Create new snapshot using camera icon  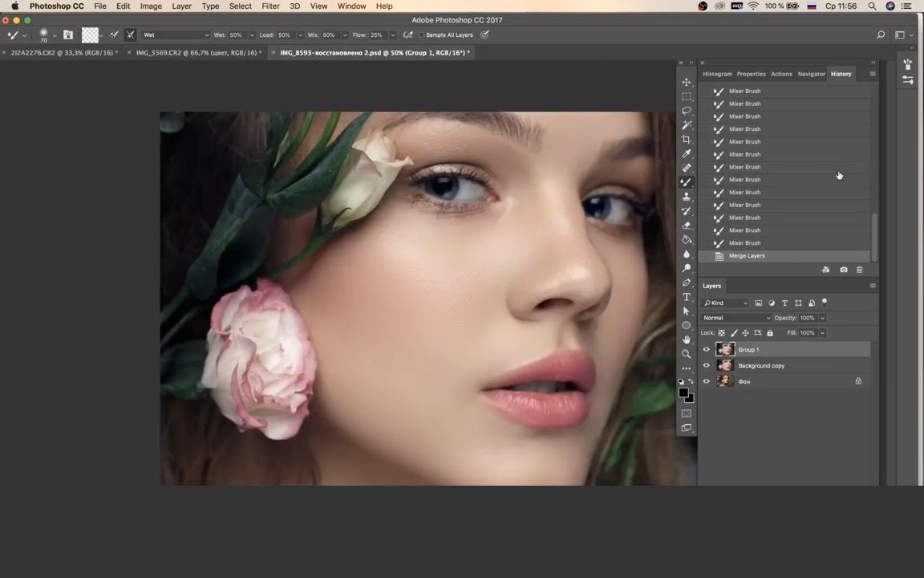(843, 270)
